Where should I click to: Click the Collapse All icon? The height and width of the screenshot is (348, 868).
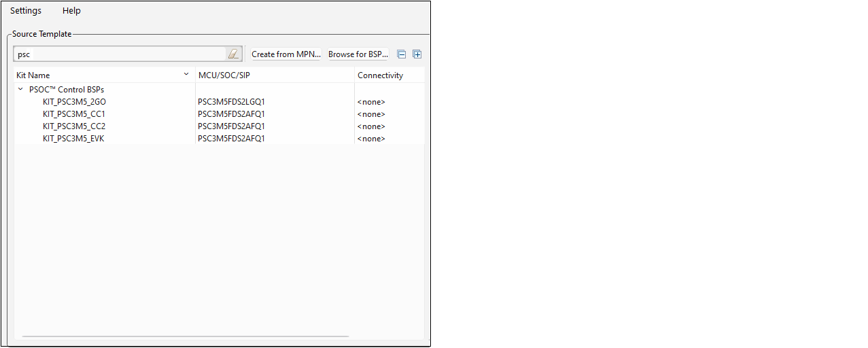(402, 54)
